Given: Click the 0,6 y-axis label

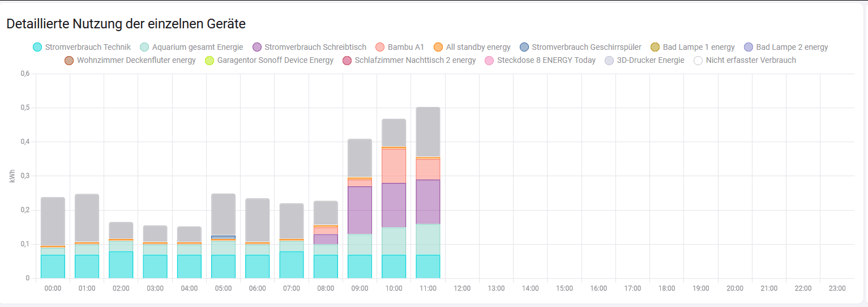Looking at the screenshot, I should coord(24,74).
